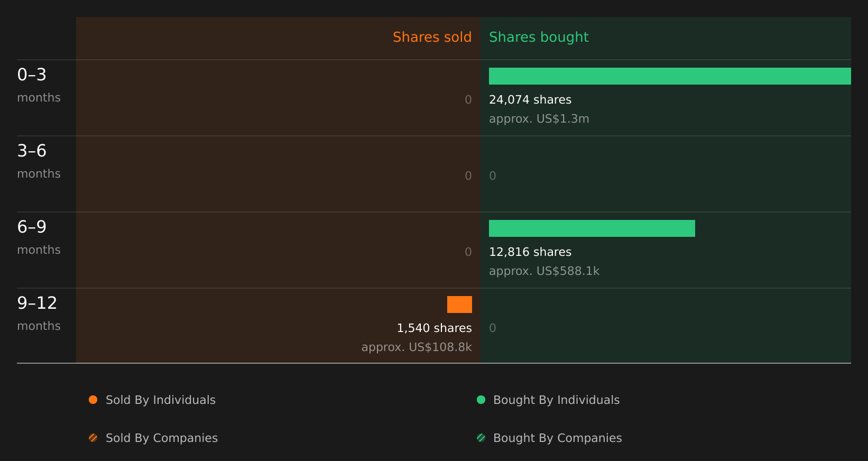Viewport: 868px width, 461px height.
Task: Click the zero sold value in 6–9 months row
Action: point(468,252)
